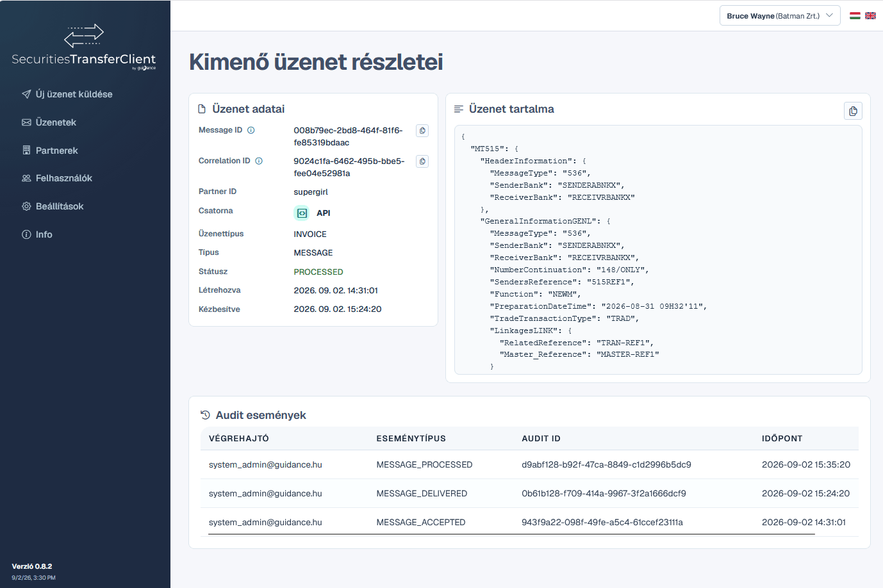This screenshot has width=883, height=588.
Task: Click the Verzió 0.8.2 version label
Action: pos(32,567)
